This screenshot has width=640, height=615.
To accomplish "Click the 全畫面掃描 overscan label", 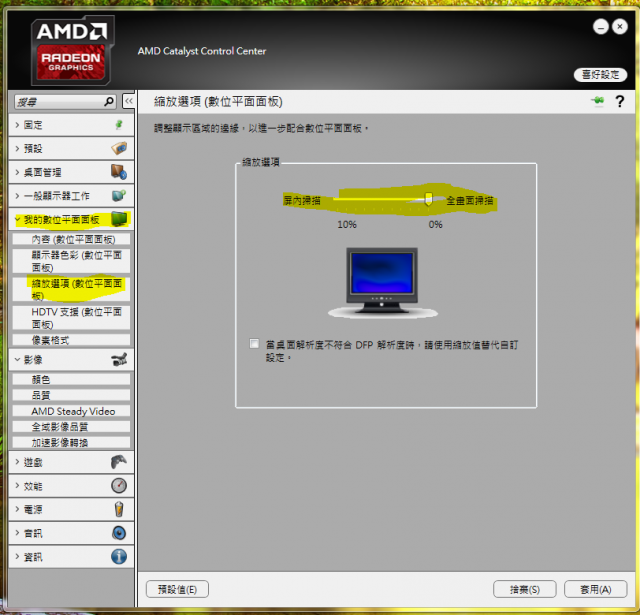I will click(x=470, y=200).
